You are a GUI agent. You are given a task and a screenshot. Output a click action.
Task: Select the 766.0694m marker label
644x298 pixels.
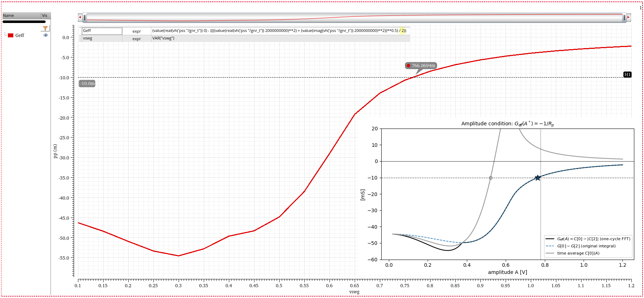(421, 65)
